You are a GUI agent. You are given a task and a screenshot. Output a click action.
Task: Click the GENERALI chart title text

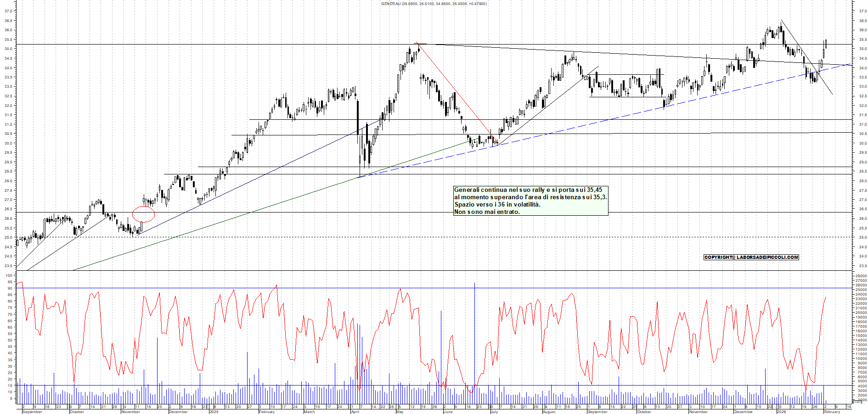pos(434,4)
